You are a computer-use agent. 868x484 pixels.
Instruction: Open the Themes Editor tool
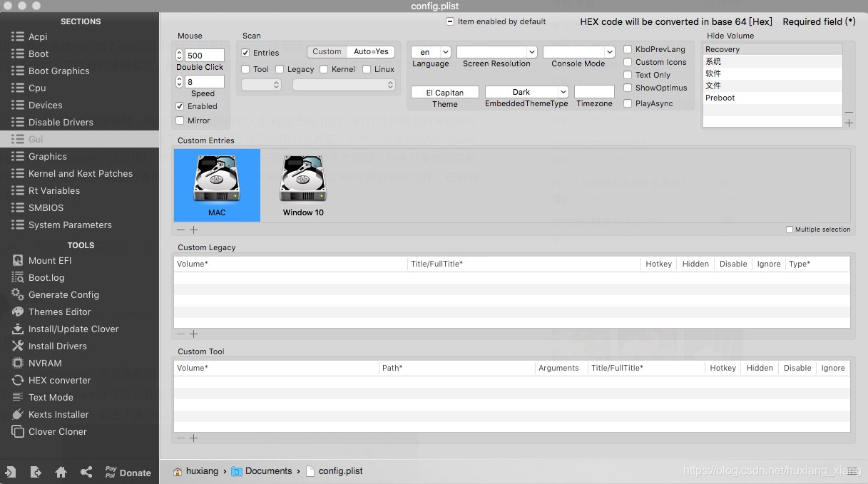(x=59, y=311)
